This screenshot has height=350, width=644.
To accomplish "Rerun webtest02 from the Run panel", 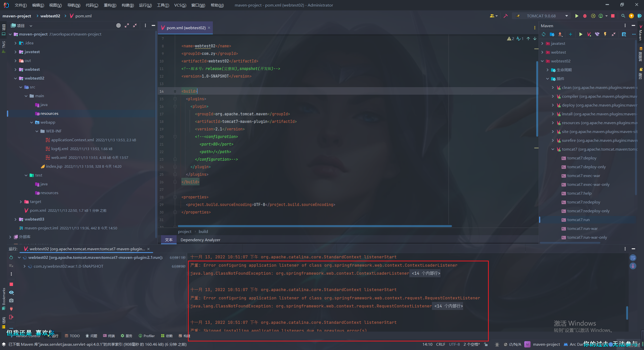I will click(11, 258).
